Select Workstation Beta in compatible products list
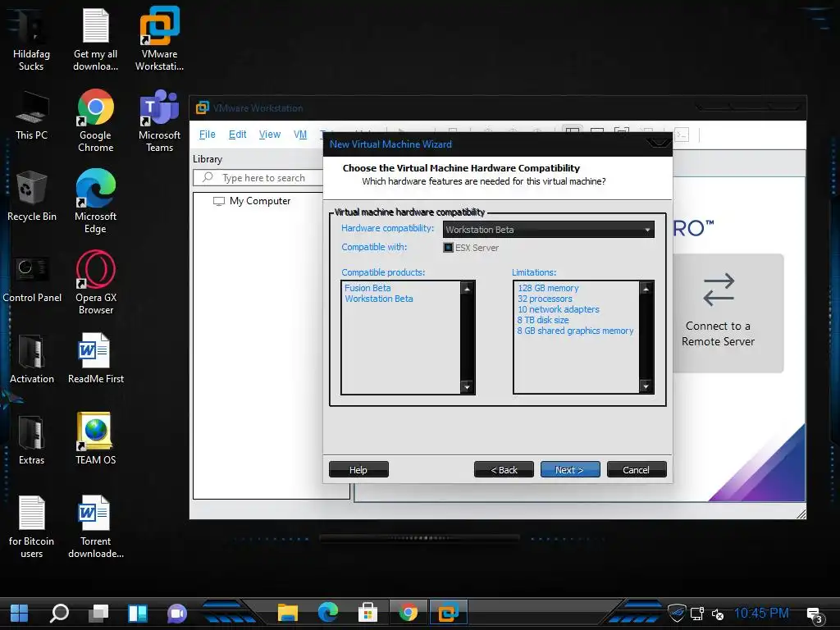 point(379,299)
